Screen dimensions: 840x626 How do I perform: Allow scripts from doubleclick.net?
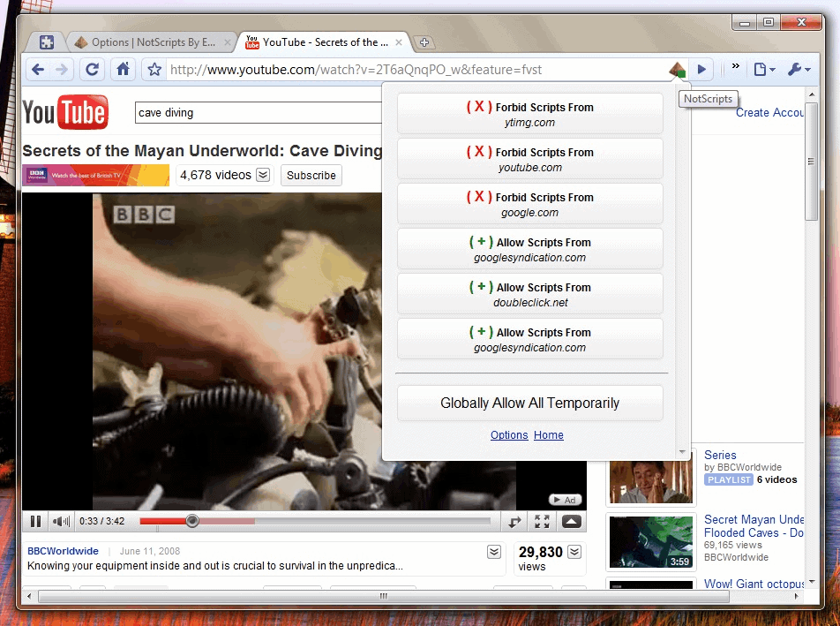(529, 294)
